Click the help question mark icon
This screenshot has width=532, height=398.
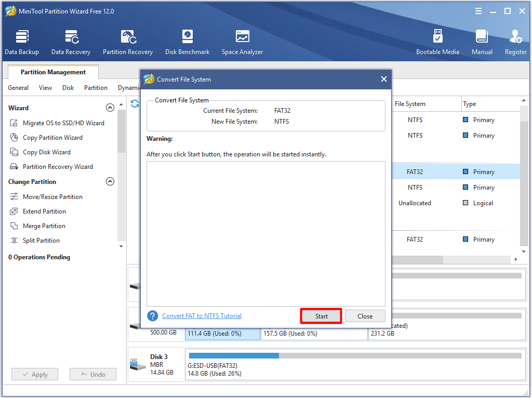(x=152, y=316)
